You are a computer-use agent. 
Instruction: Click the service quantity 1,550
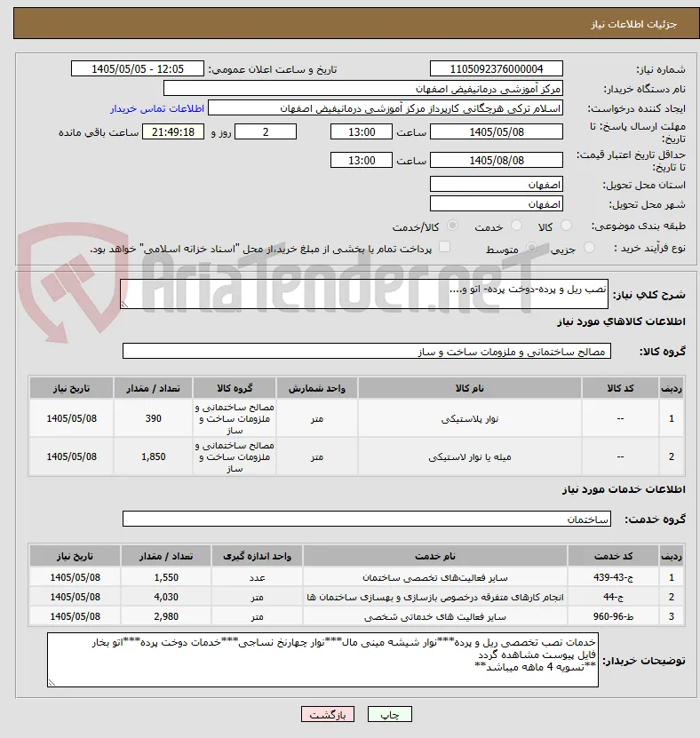[166, 577]
